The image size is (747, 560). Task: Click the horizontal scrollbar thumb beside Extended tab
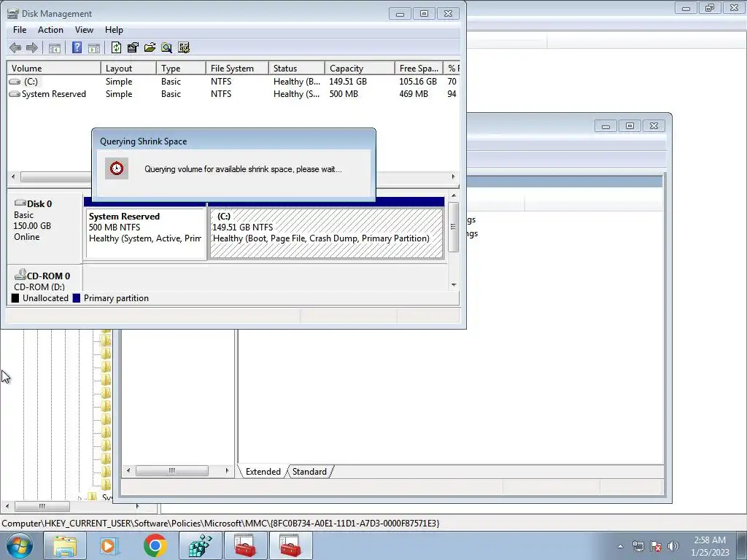click(x=172, y=471)
